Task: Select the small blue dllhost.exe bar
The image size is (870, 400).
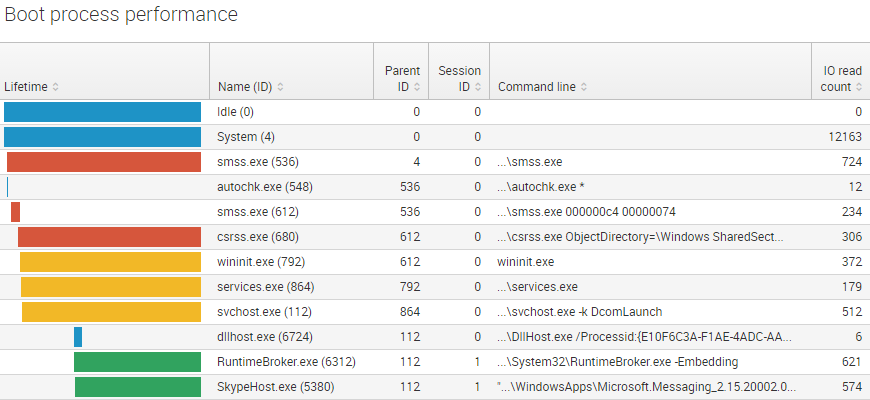Action: [x=78, y=337]
